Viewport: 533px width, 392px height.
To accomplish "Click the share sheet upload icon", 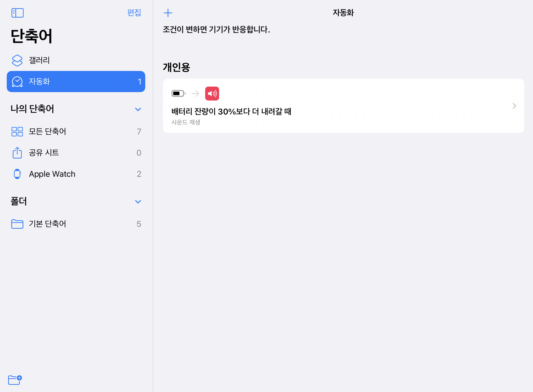I will pyautogui.click(x=17, y=153).
